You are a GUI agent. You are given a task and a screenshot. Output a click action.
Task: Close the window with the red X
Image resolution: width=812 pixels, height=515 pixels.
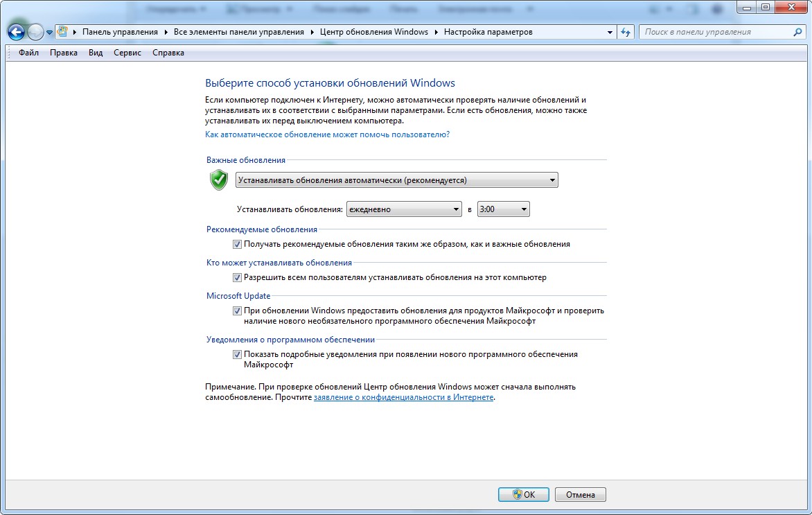click(x=791, y=7)
